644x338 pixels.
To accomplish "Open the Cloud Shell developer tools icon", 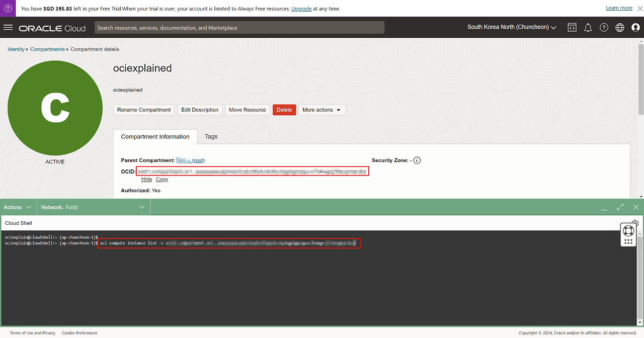I will tap(572, 28).
